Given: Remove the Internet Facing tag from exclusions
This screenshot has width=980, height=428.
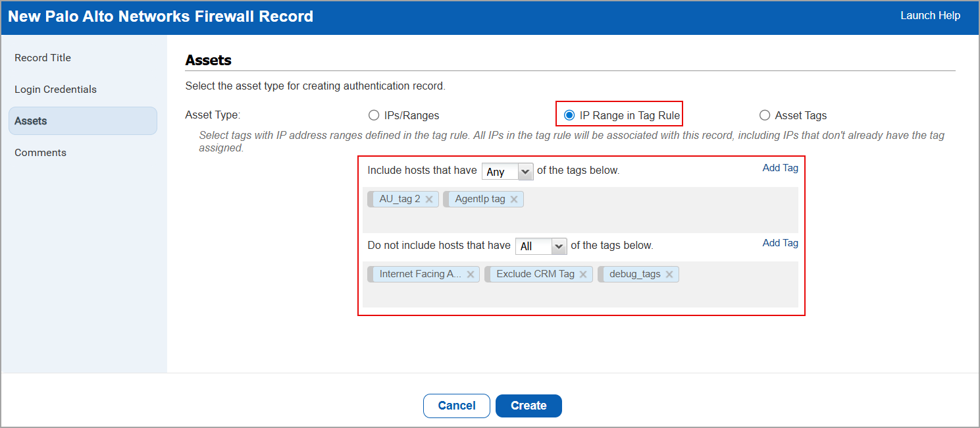Looking at the screenshot, I should point(470,273).
